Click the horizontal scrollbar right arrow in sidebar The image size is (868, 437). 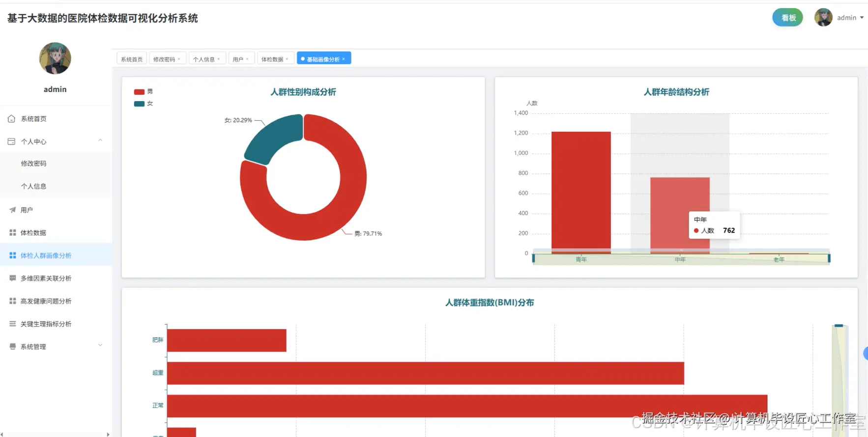coord(108,435)
